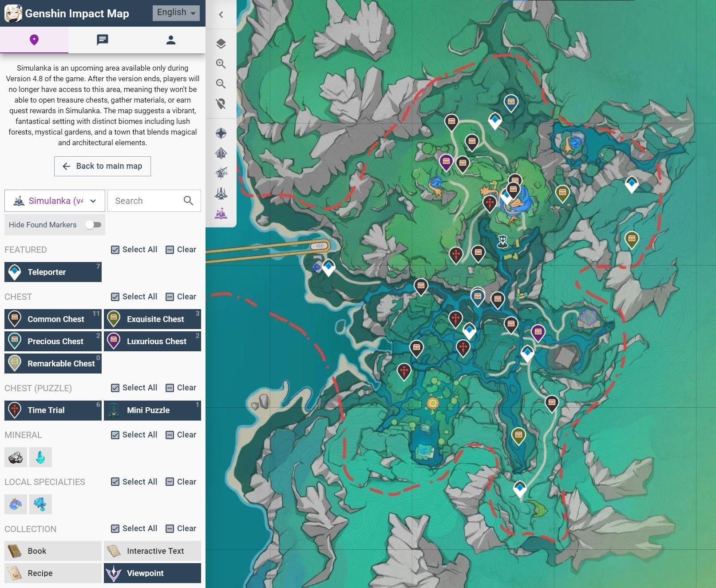
Task: Toggle the Luxurious Chest filter
Action: [x=152, y=341]
